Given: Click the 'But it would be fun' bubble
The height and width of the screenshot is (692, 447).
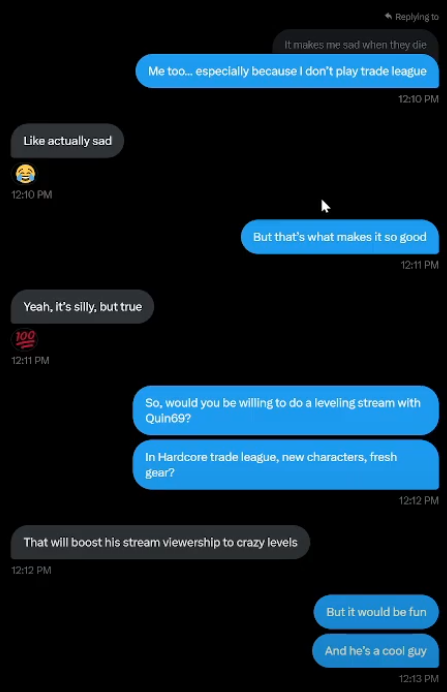Looking at the screenshot, I should [x=376, y=612].
